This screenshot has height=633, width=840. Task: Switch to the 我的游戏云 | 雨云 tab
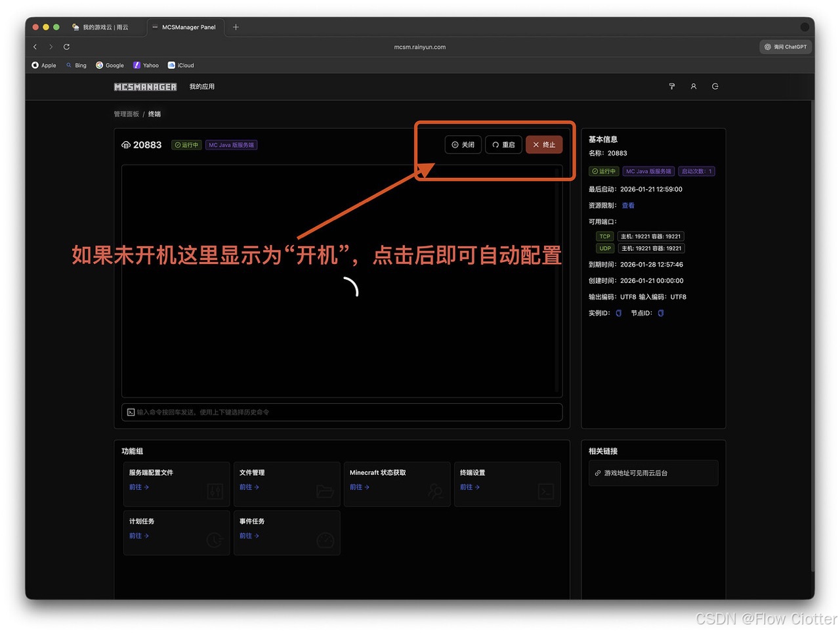(x=100, y=27)
